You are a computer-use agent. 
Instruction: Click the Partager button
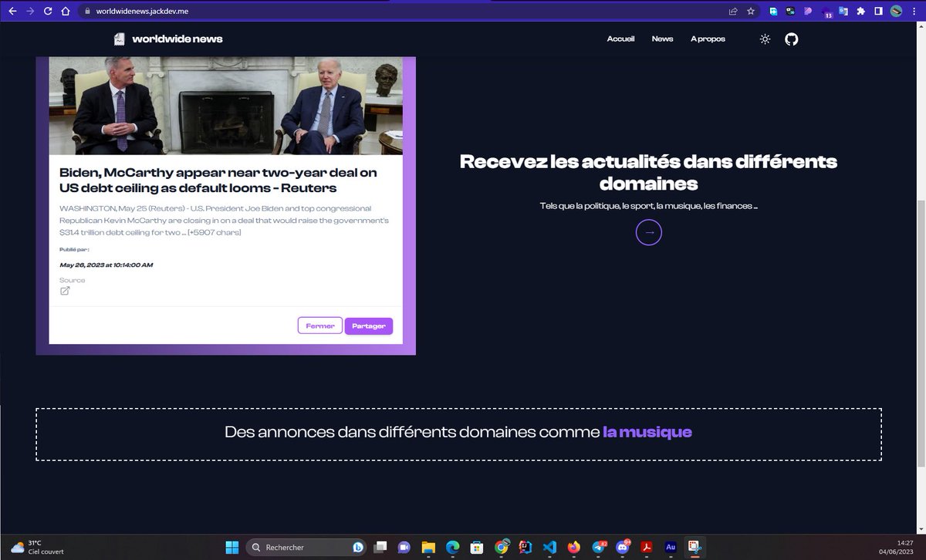tap(369, 326)
